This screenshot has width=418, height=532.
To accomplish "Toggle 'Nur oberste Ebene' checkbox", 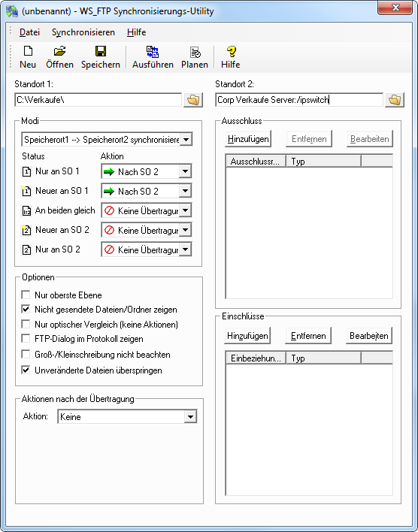I will point(26,295).
